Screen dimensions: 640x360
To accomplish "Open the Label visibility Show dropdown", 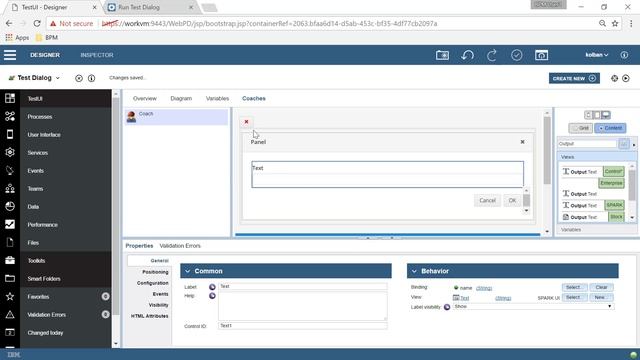I will pyautogui.click(x=533, y=307).
